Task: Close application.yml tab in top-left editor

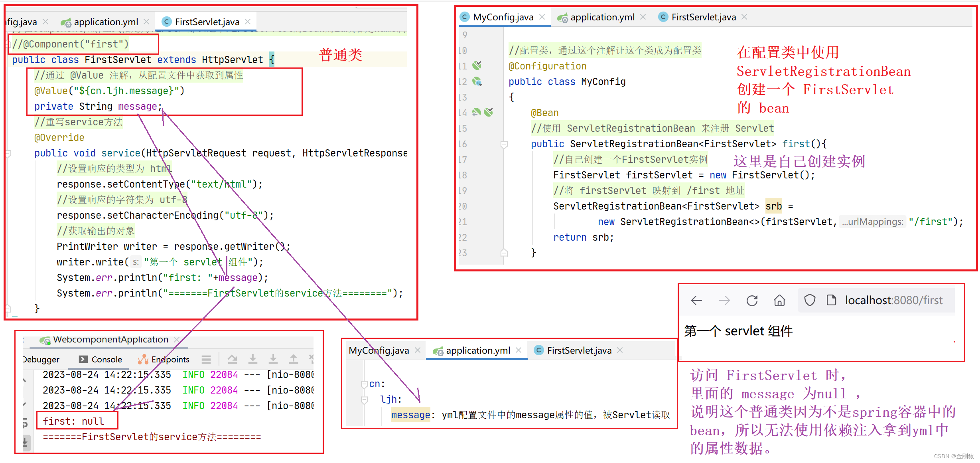Action: click(146, 22)
